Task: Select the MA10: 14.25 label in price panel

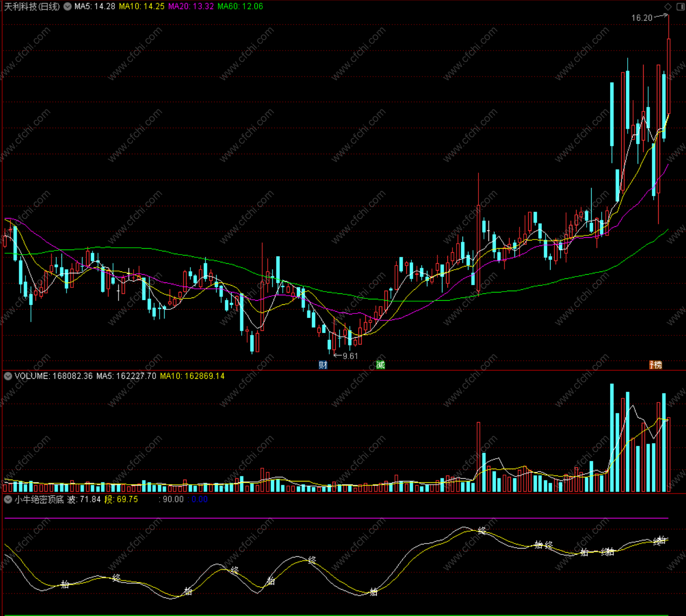Action: (141, 6)
